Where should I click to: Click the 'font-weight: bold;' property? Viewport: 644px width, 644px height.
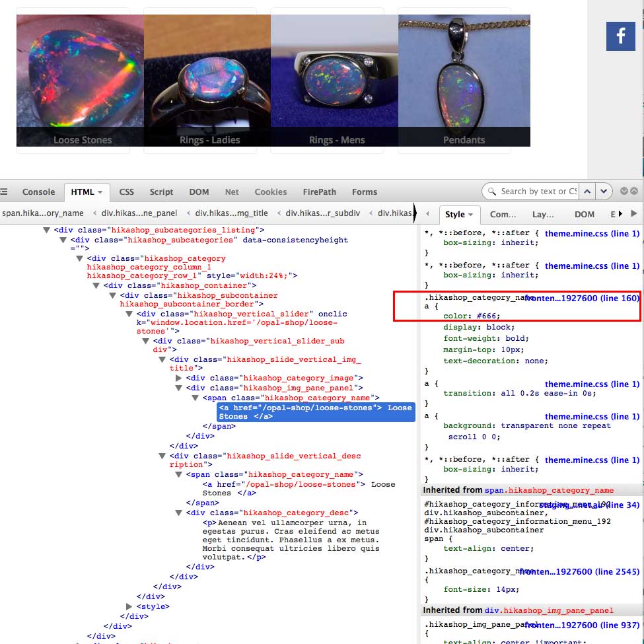click(486, 338)
